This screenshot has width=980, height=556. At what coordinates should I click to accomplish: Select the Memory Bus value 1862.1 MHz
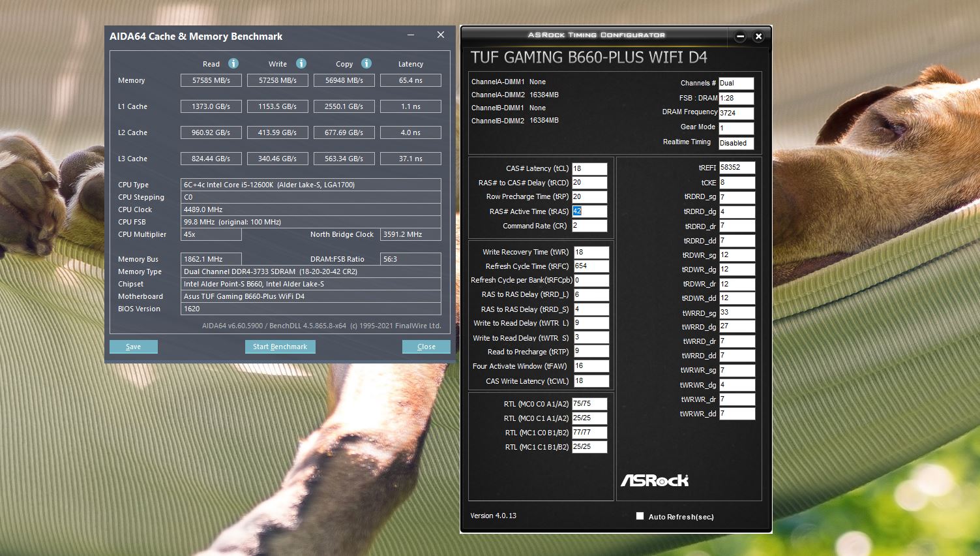click(211, 259)
